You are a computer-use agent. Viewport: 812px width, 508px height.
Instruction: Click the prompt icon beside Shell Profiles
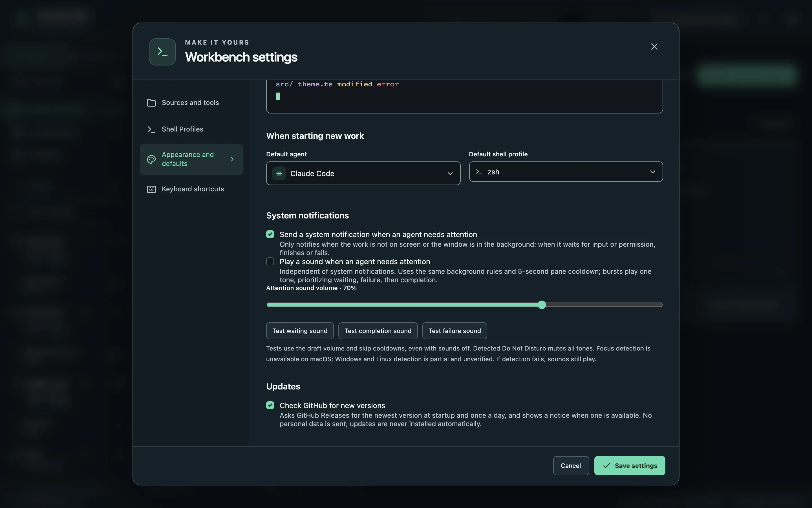(151, 129)
